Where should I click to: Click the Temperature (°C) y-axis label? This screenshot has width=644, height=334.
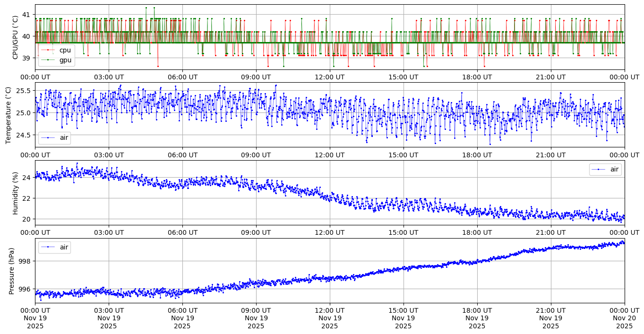9,115
